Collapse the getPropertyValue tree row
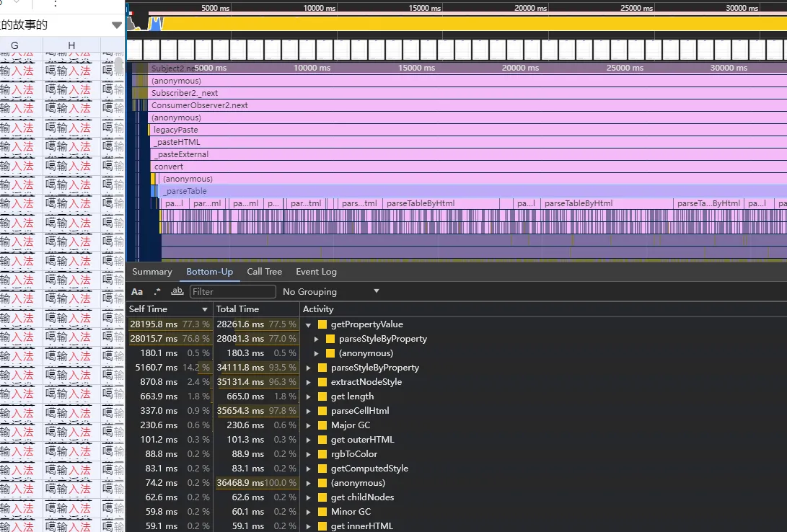 (309, 324)
